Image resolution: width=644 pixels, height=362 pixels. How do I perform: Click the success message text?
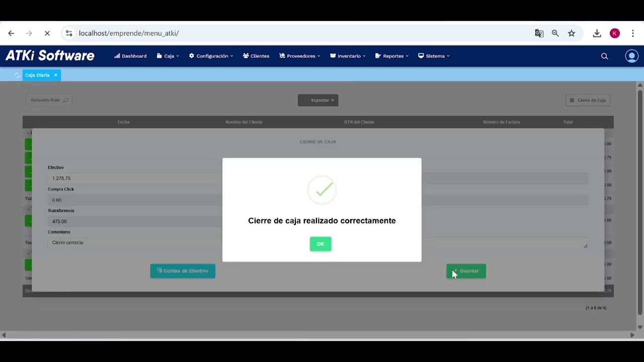coord(322,221)
